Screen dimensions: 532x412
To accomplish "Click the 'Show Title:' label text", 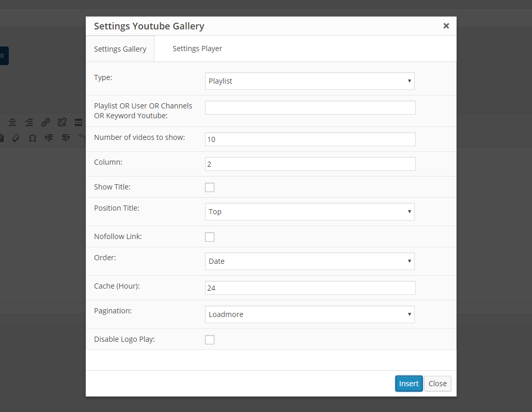I will click(112, 187).
